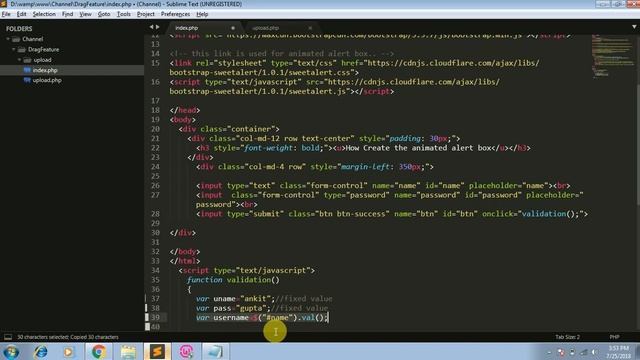Click the Sublime Text taskbar icon

point(157,351)
